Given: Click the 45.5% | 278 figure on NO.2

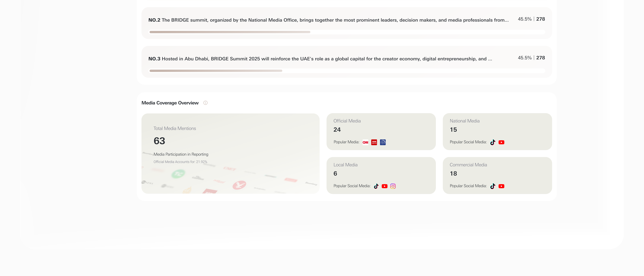Looking at the screenshot, I should (531, 19).
